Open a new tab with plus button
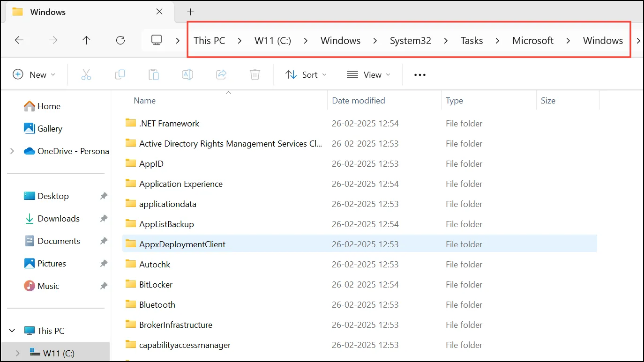644x362 pixels. [190, 12]
